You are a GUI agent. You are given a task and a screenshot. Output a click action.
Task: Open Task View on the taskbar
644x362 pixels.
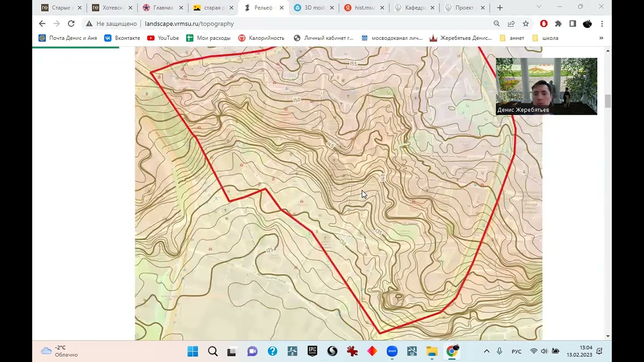pos(231,351)
